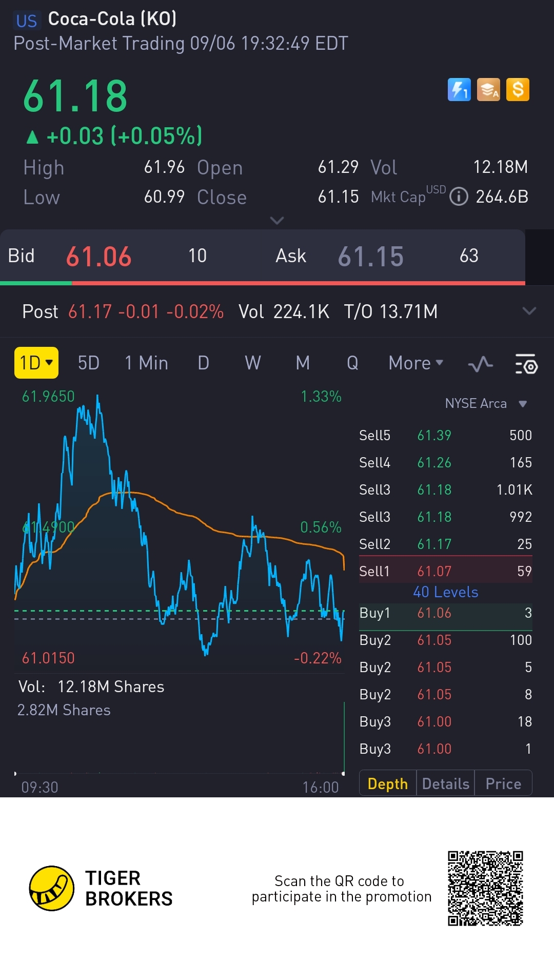This screenshot has width=554, height=980.
Task: Select the M monthly chart tab
Action: pos(303,363)
